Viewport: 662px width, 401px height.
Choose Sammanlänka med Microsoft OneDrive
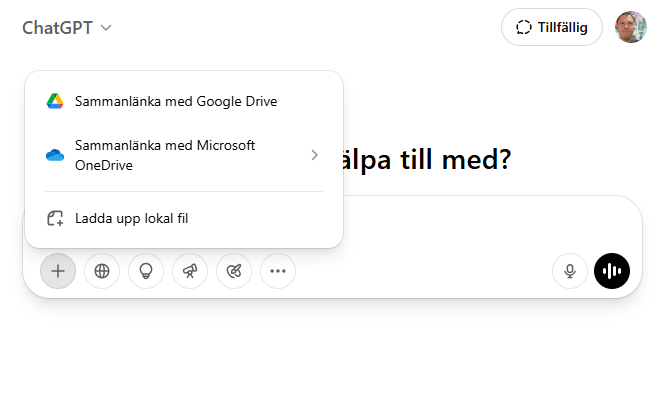coord(165,155)
